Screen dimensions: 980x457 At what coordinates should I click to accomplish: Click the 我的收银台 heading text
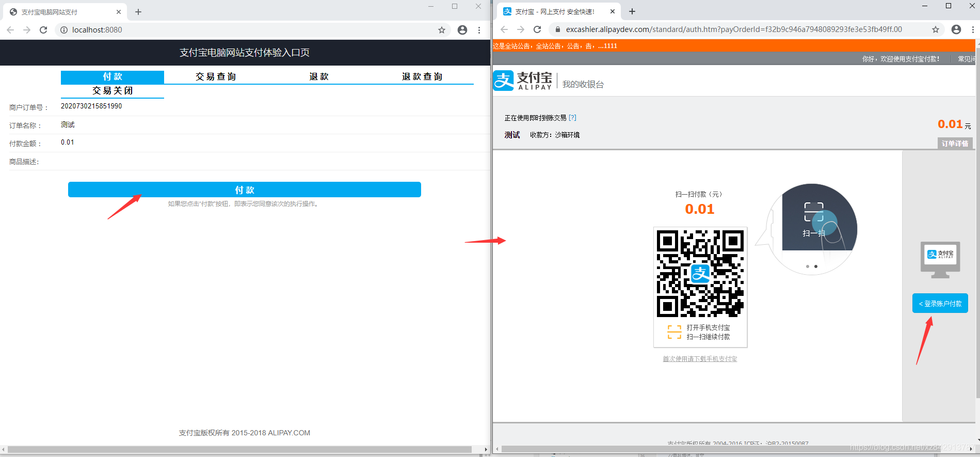click(583, 84)
